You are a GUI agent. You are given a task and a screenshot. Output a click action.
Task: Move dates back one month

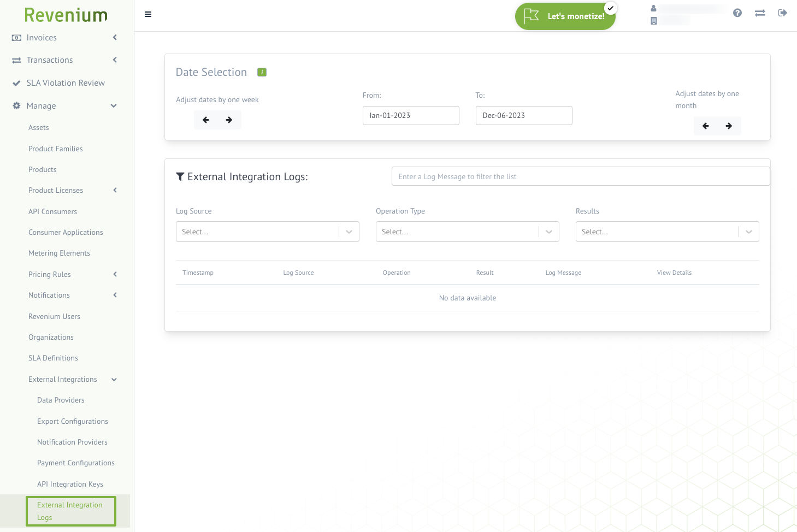[706, 126]
